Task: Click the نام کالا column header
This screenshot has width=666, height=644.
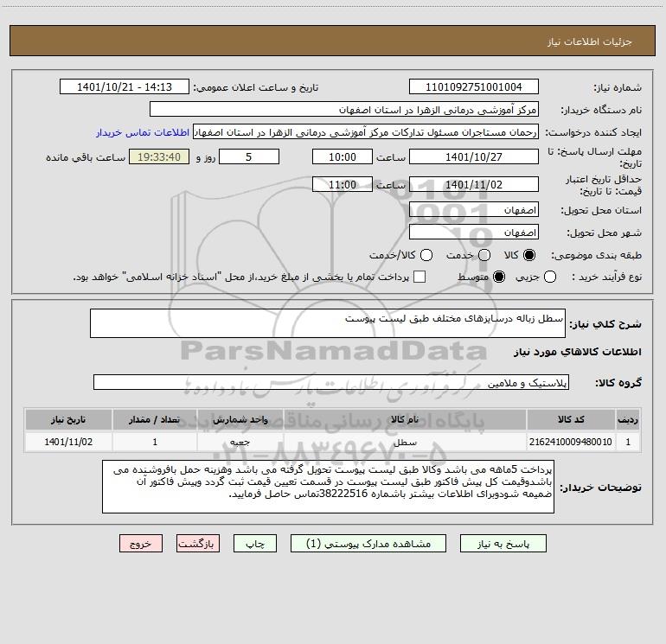Action: pyautogui.click(x=405, y=419)
